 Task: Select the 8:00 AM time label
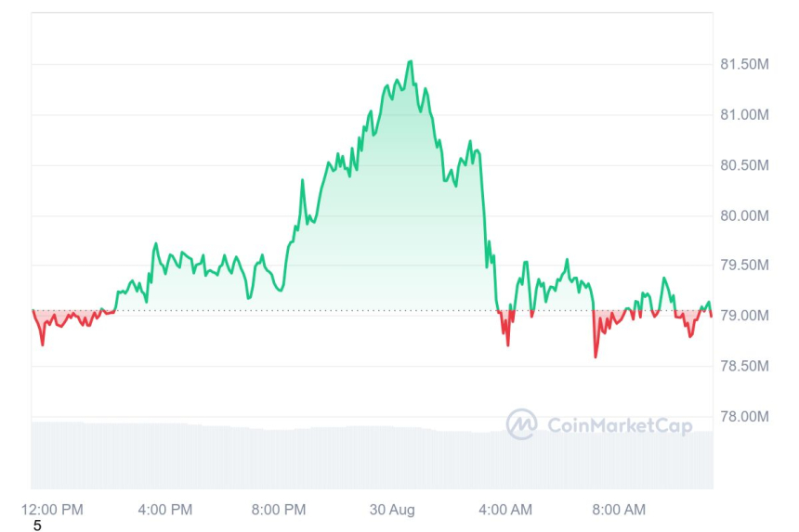coord(619,509)
